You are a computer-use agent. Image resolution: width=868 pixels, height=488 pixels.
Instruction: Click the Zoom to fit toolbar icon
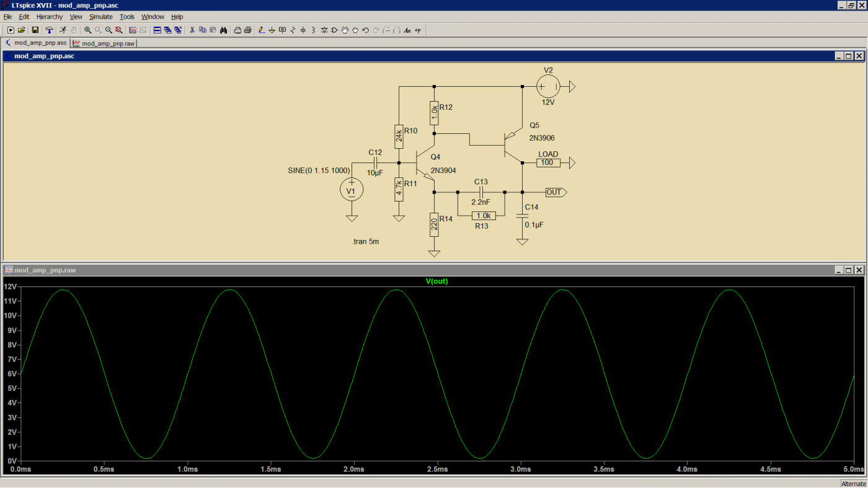tap(118, 30)
